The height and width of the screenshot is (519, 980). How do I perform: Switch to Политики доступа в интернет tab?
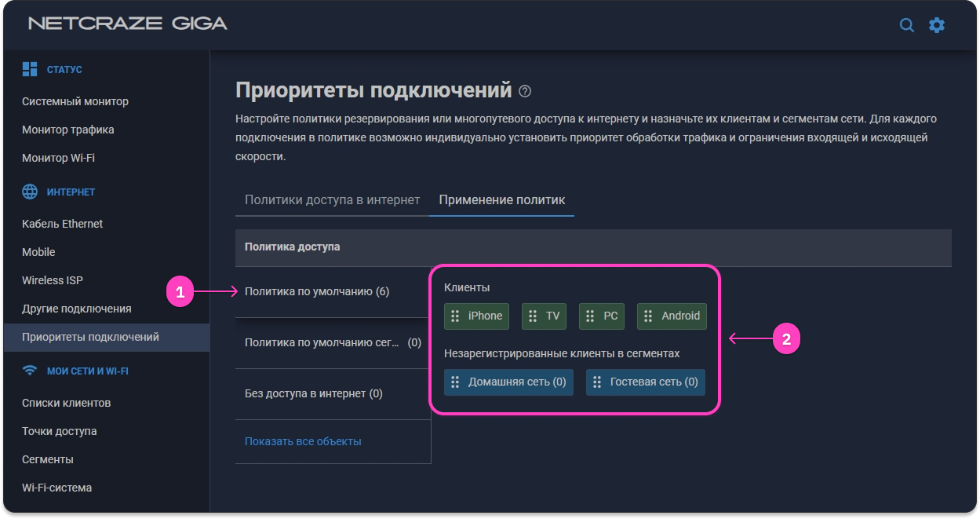tap(332, 199)
